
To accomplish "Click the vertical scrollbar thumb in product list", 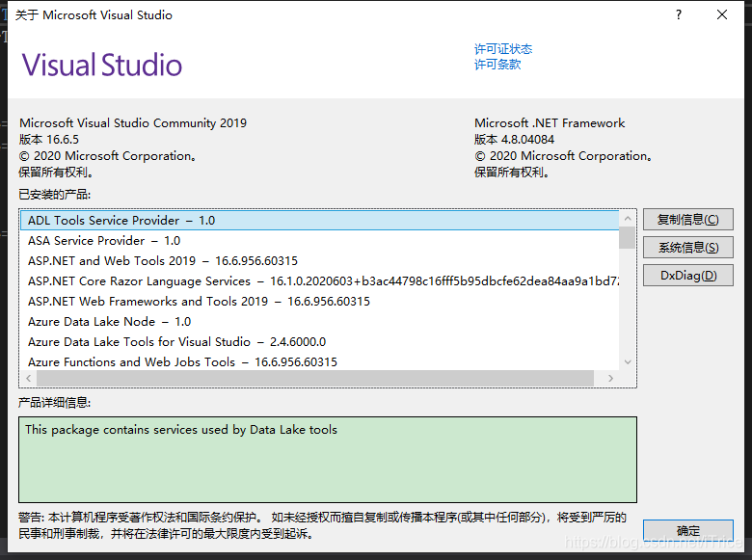I will pos(627,238).
